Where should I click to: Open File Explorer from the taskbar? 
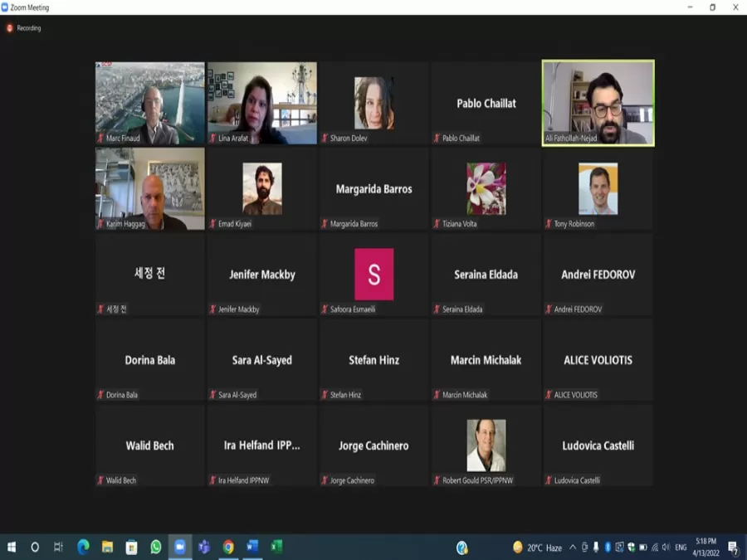point(107,547)
